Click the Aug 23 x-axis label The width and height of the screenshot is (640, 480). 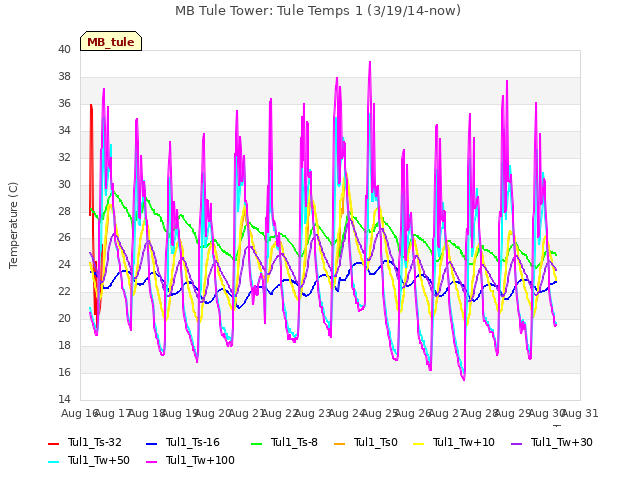(x=313, y=413)
